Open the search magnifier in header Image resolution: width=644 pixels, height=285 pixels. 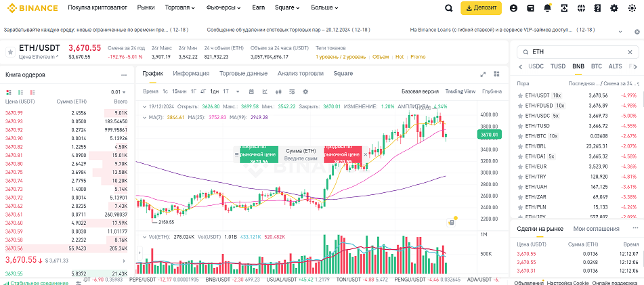[x=448, y=8]
